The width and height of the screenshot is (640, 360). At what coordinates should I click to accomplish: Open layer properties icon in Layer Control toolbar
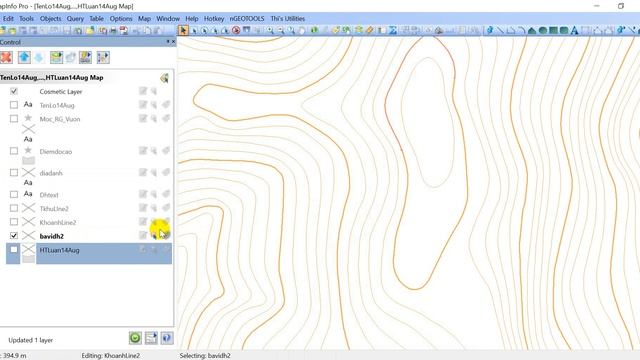[x=85, y=58]
